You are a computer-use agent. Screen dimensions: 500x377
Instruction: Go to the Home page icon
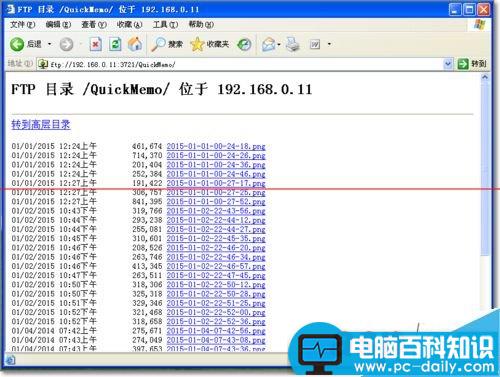(135, 44)
